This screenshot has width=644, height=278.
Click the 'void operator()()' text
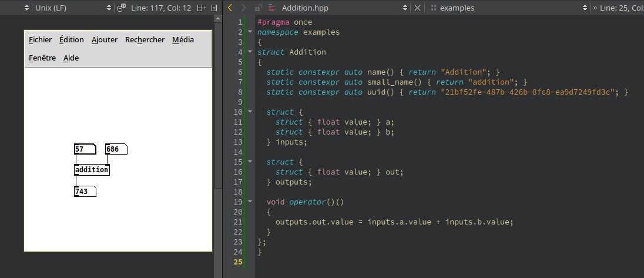click(x=305, y=202)
